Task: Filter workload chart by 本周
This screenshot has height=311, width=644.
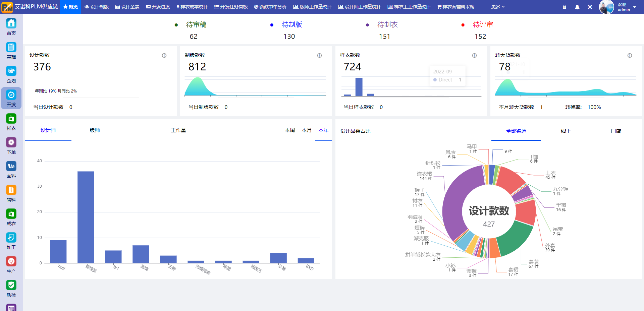Action: click(x=290, y=130)
